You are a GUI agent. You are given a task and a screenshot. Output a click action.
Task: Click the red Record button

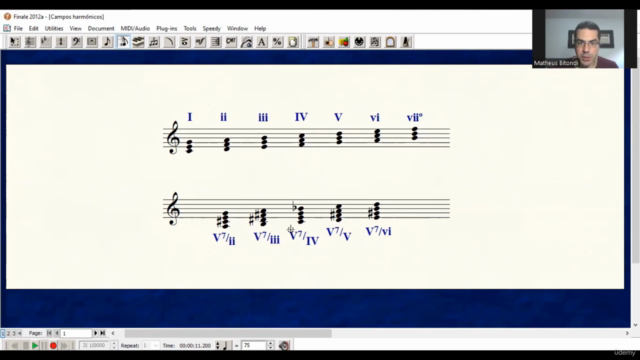pyautogui.click(x=53, y=346)
